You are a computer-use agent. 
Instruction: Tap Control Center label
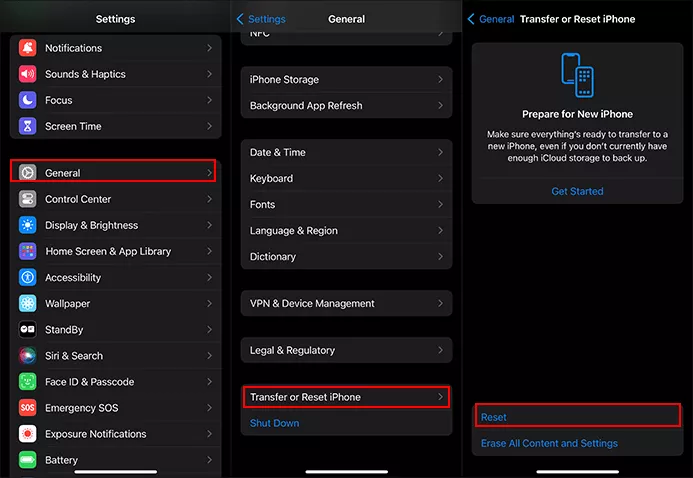78,199
